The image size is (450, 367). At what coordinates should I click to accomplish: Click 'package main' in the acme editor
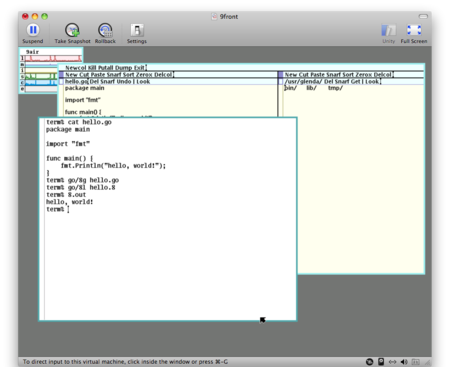pyautogui.click(x=85, y=88)
